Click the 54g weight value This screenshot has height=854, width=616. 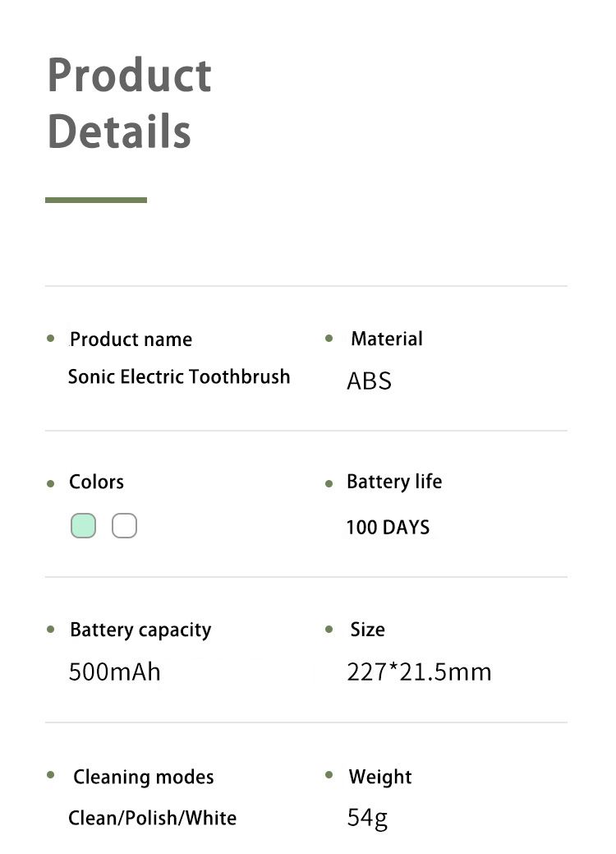tap(367, 818)
